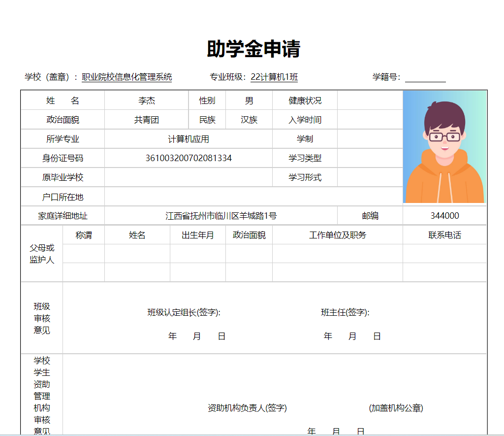
Task: Click the 父母或监护人 row header
Action: pyautogui.click(x=42, y=254)
